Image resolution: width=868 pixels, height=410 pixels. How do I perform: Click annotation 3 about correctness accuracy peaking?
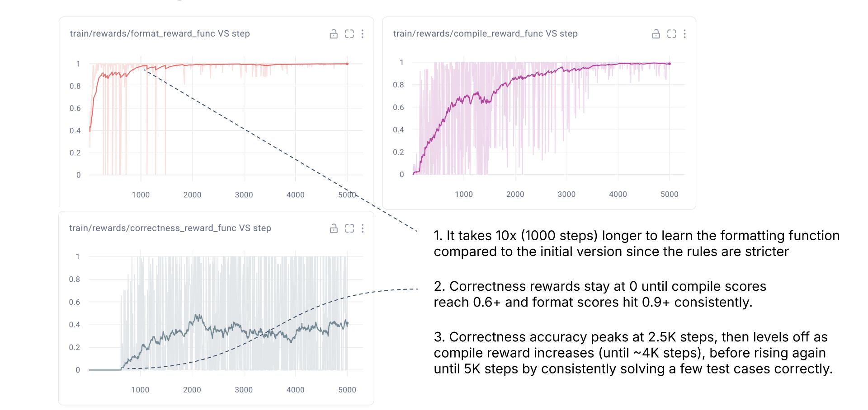click(x=632, y=353)
